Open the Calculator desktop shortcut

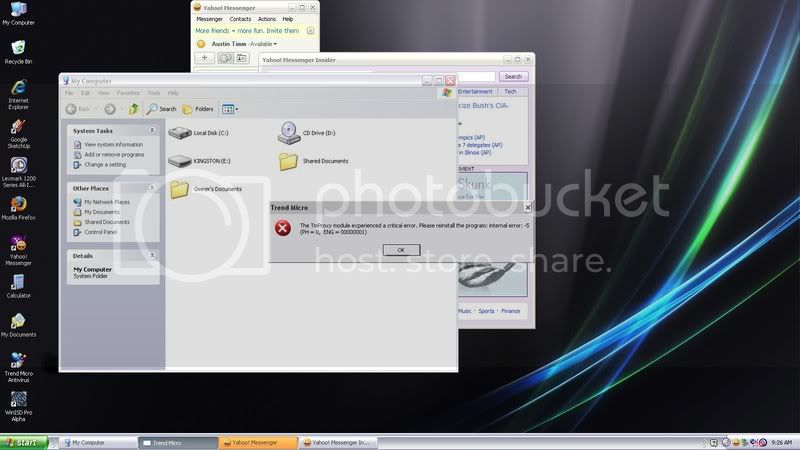point(18,286)
